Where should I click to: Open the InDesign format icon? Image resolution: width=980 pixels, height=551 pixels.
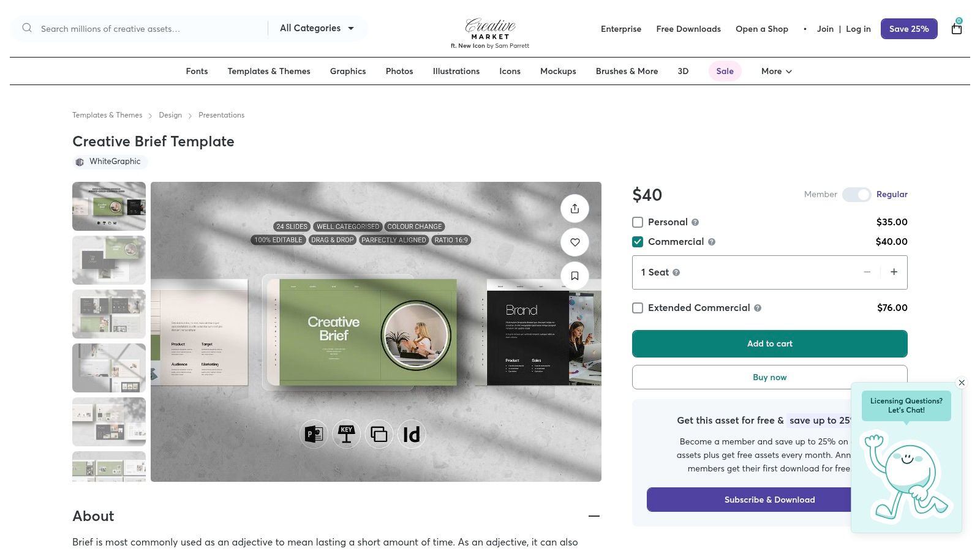[x=412, y=433]
